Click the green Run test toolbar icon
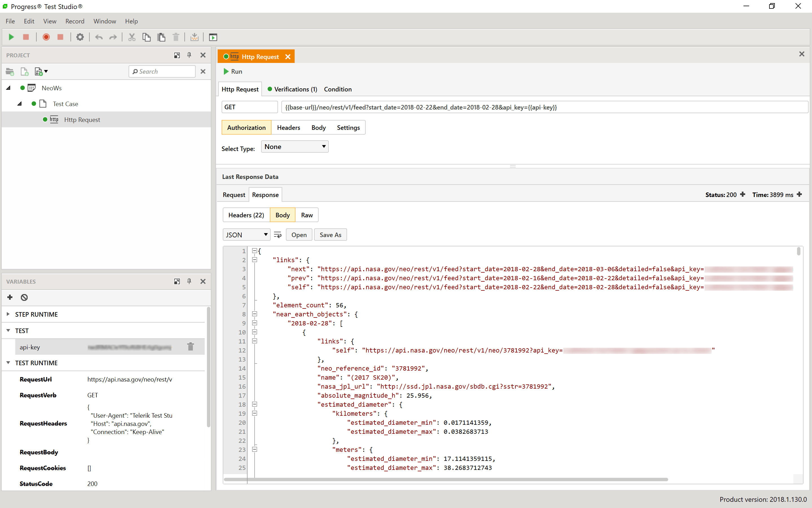The width and height of the screenshot is (812, 508). click(11, 37)
